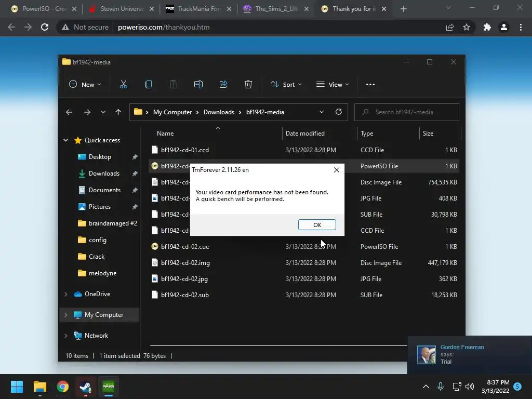The width and height of the screenshot is (532, 399).
Task: Click My Computer in the address breadcrumb
Action: coord(172,112)
